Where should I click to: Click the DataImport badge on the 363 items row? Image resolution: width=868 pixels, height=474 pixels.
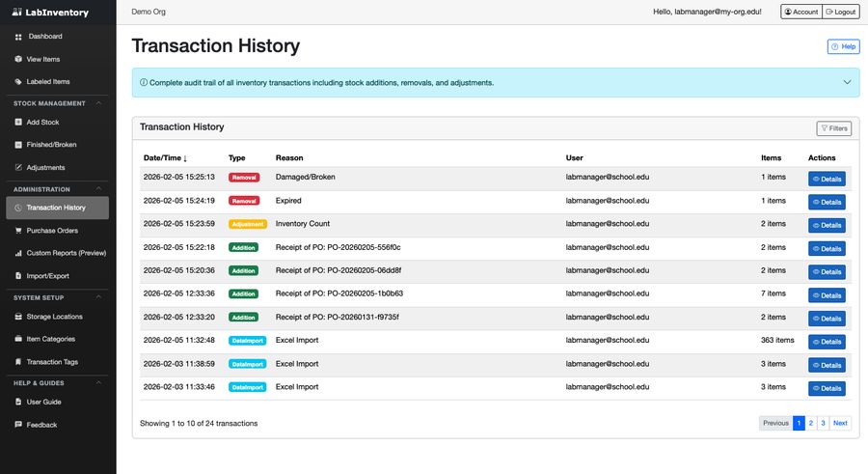tap(248, 341)
